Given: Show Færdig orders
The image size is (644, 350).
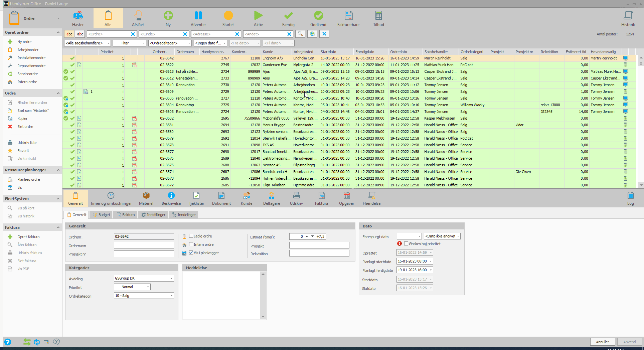Looking at the screenshot, I should [288, 18].
